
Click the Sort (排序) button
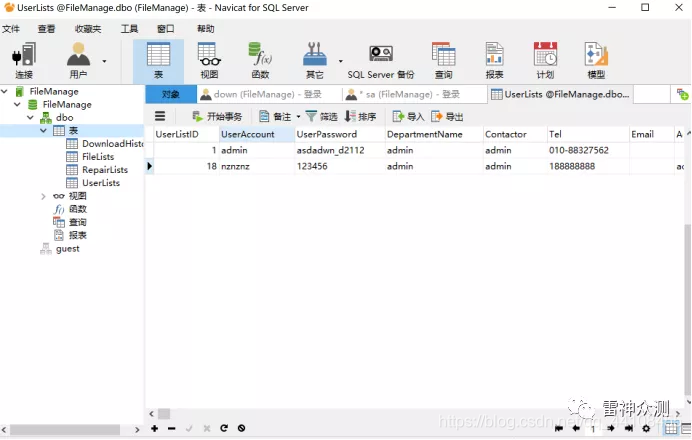(360, 117)
